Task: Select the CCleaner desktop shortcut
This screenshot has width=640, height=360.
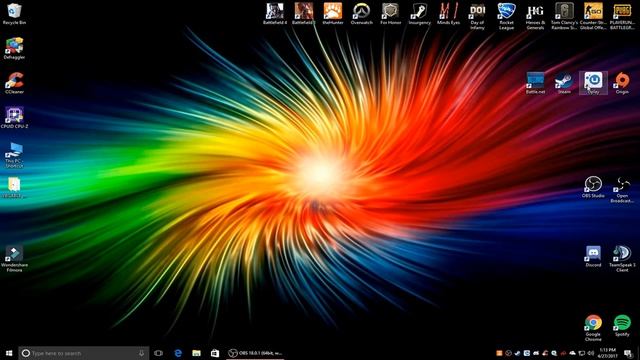Action: (14, 83)
